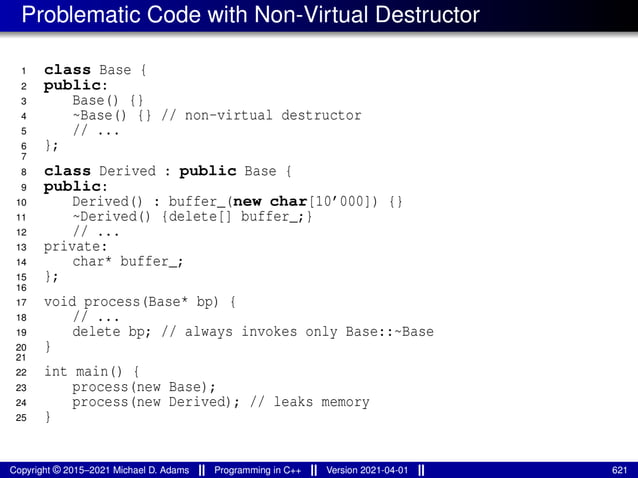Viewport: 638px width, 478px height.
Task: Click the line number 19
Action: tap(21, 333)
